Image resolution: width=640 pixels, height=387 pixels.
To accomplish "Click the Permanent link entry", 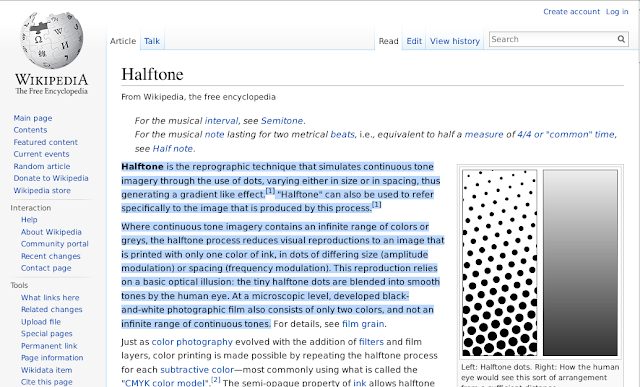I will pos(49,346).
